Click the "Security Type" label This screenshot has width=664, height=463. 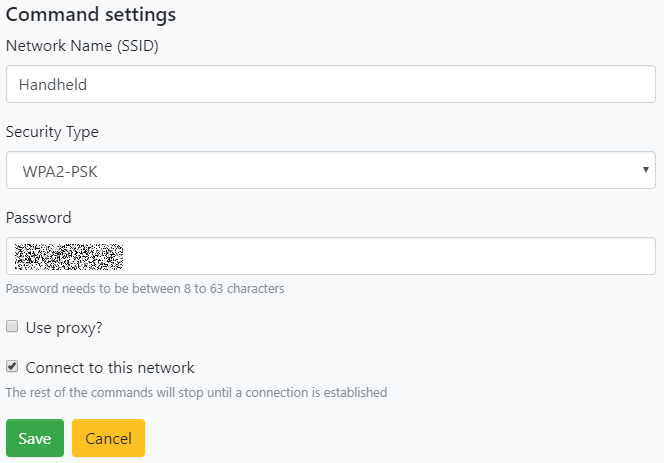click(52, 132)
